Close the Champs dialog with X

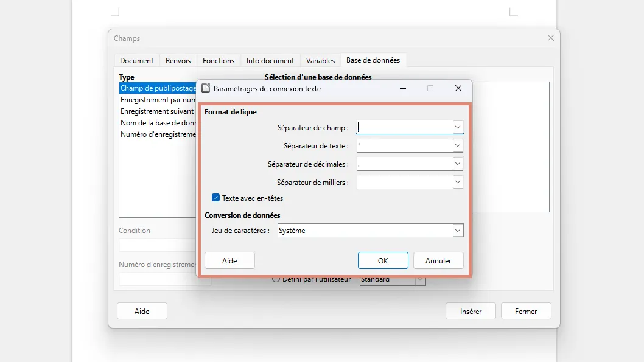point(551,38)
